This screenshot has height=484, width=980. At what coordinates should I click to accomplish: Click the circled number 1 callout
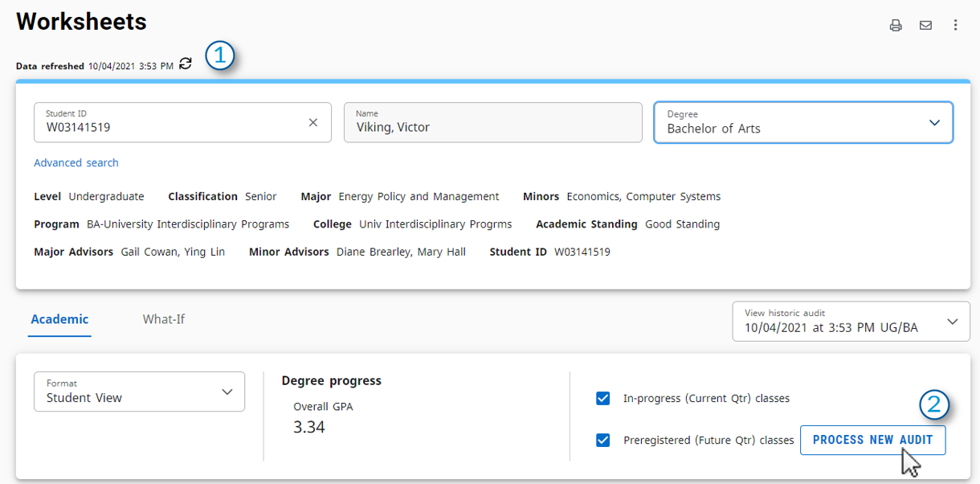click(219, 55)
